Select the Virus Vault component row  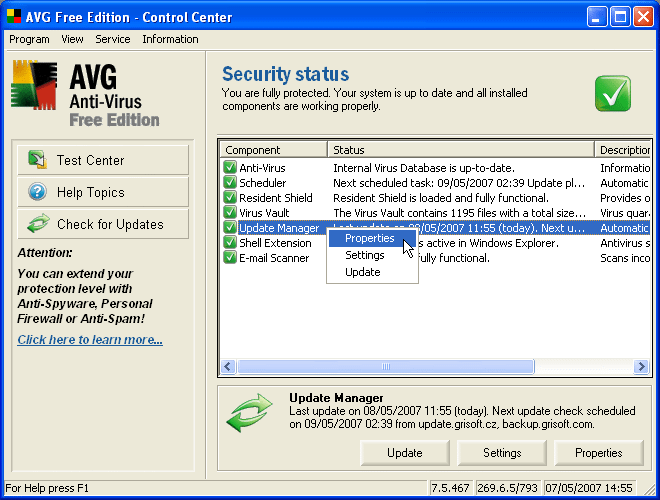436,213
